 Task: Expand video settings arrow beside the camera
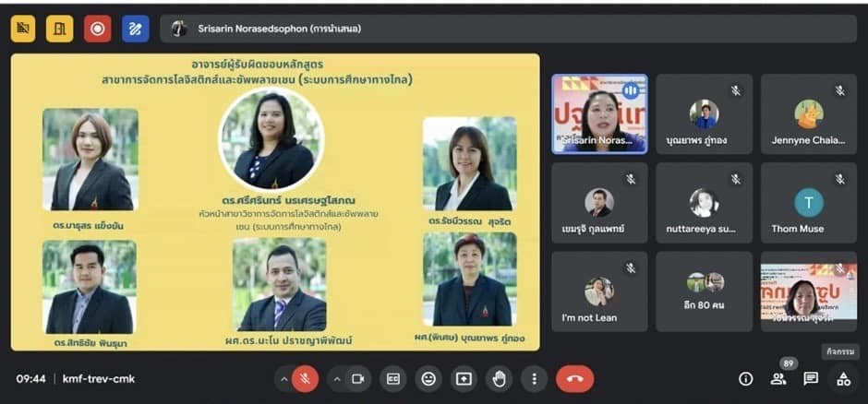click(336, 378)
